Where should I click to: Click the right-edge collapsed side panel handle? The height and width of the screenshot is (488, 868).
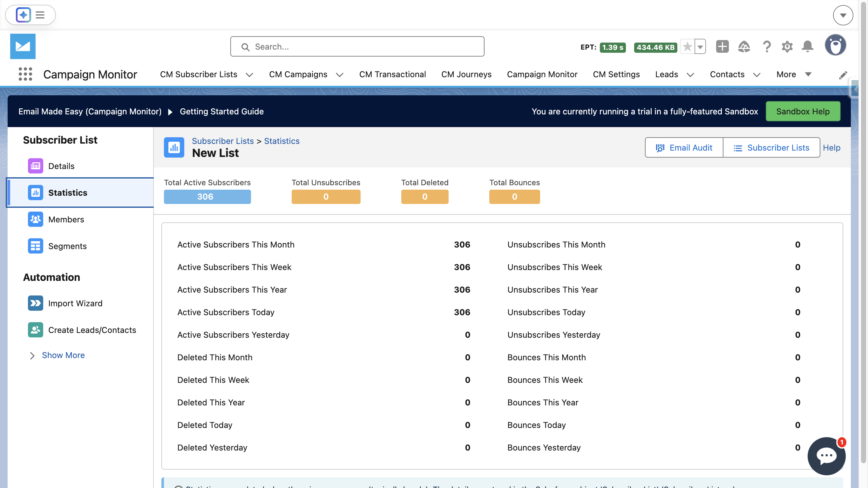point(855,89)
